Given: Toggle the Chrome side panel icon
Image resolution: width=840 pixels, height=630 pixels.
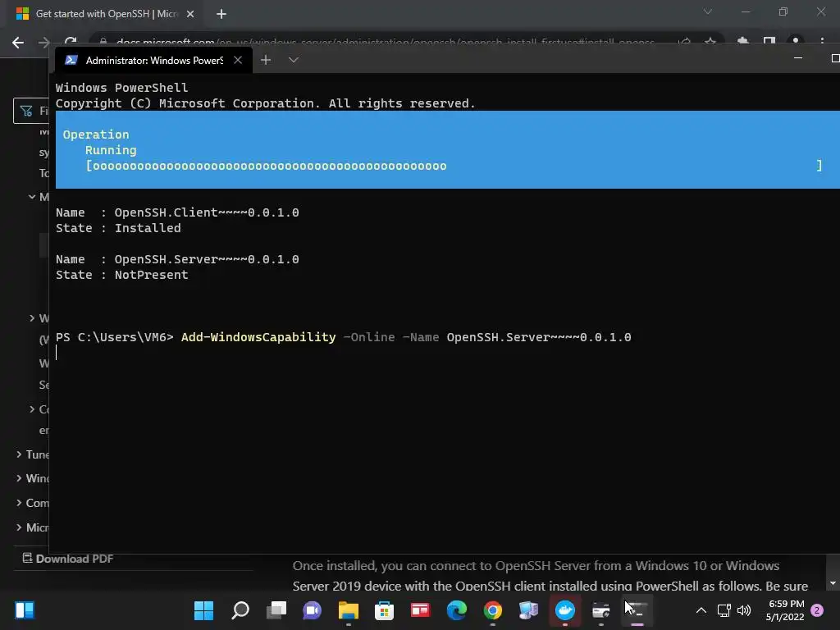Looking at the screenshot, I should pyautogui.click(x=769, y=42).
